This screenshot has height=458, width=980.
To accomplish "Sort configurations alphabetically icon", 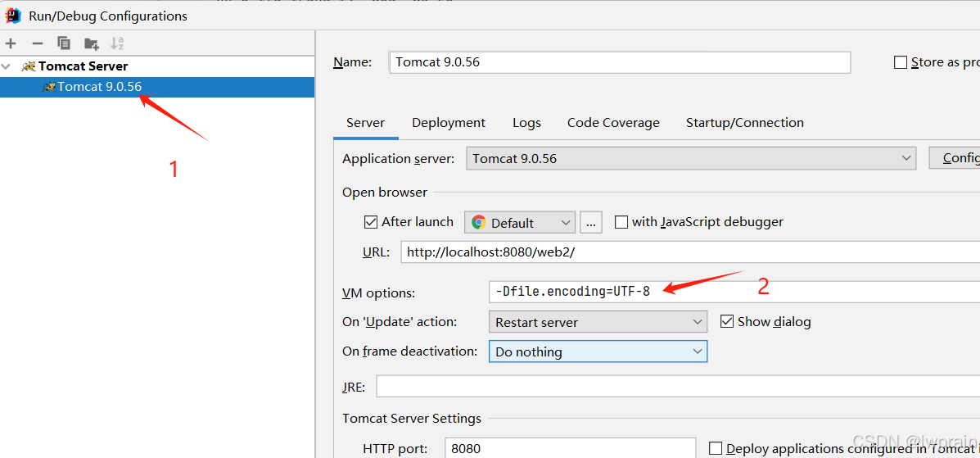I will 118,43.
